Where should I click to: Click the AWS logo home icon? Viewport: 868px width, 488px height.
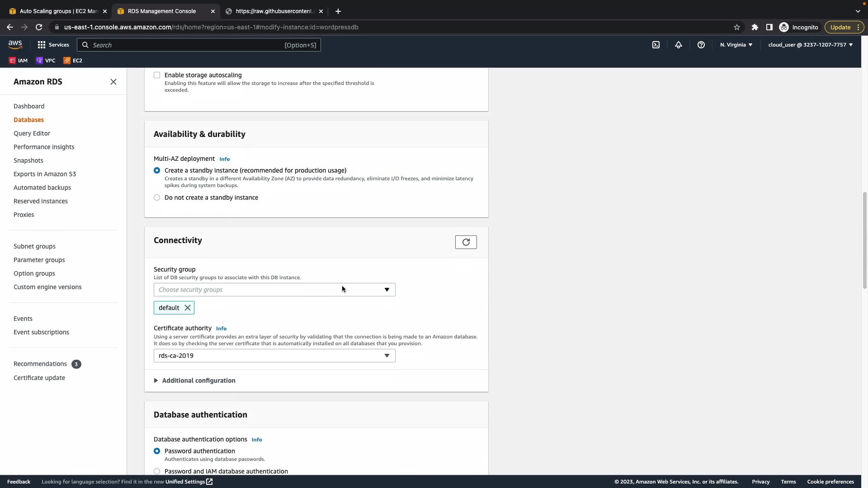point(15,44)
